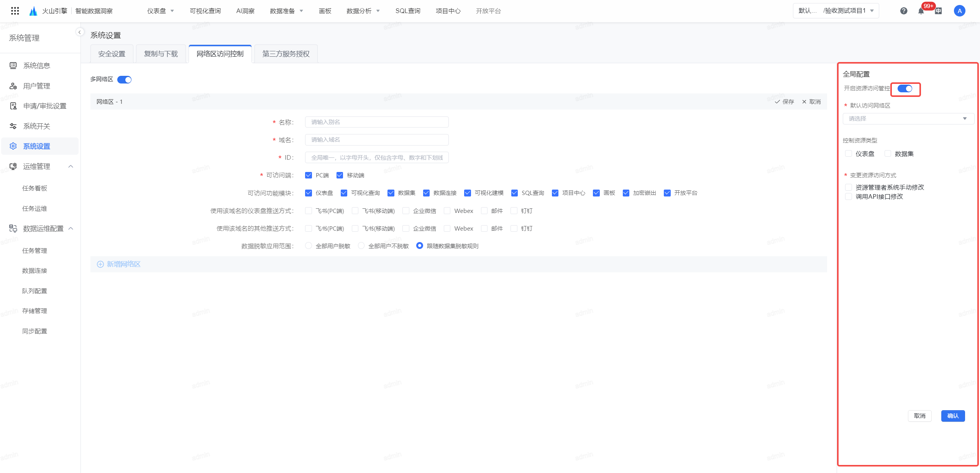The height and width of the screenshot is (473, 980).
Task: Click the 数据运维配置 sidebar icon
Action: (13, 228)
